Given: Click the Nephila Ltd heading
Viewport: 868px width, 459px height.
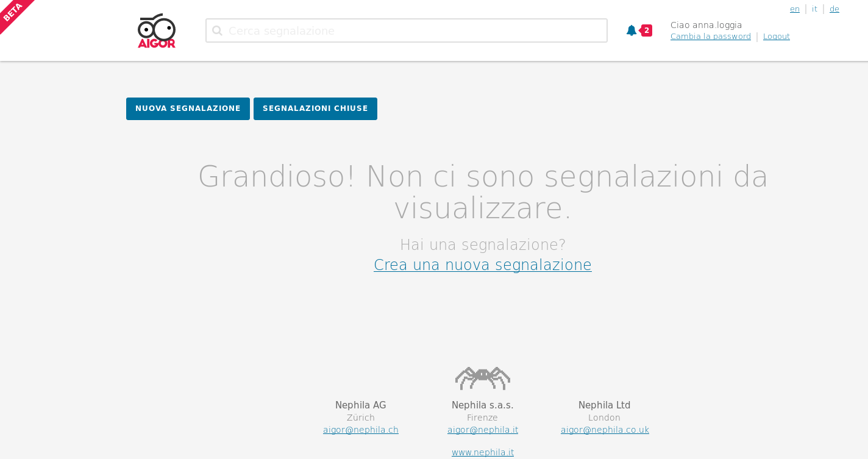Looking at the screenshot, I should pos(605,405).
